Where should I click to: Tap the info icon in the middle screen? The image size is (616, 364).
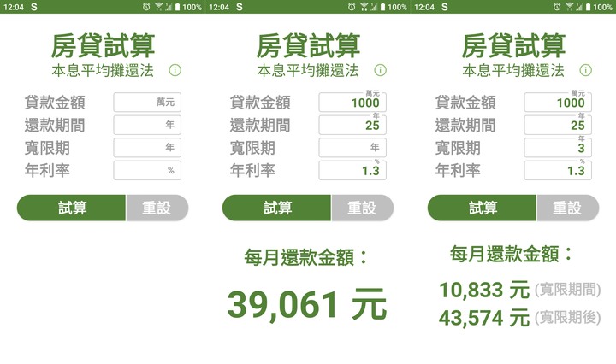[380, 70]
